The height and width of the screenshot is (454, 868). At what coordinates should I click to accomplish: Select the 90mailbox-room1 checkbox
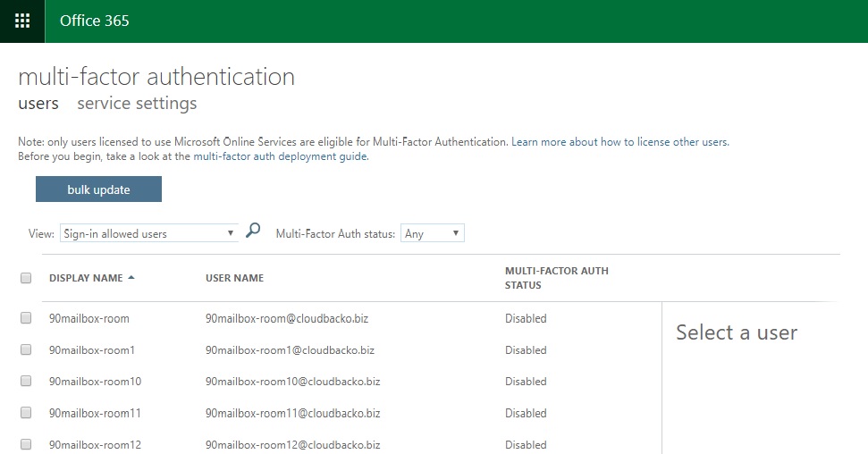click(26, 349)
